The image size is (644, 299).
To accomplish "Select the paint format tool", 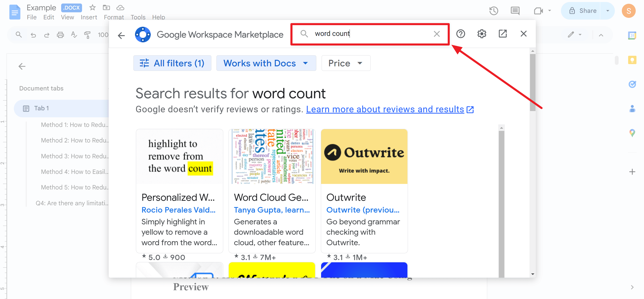I will 87,35.
